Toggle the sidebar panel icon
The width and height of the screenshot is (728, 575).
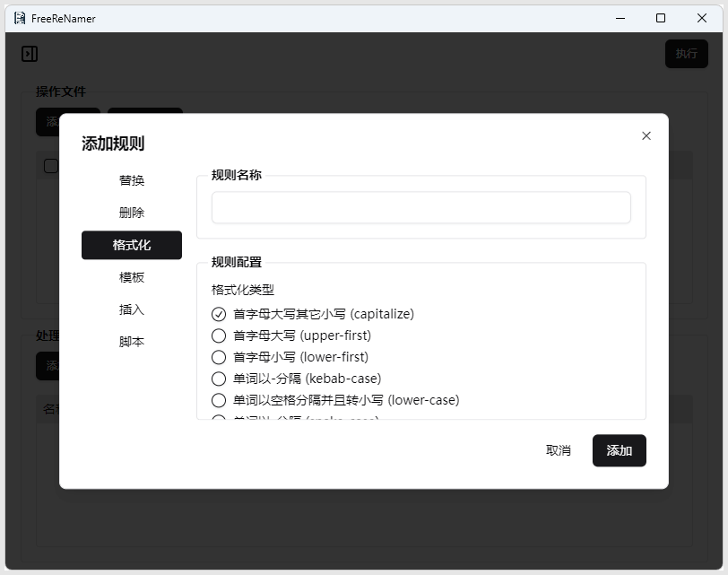[x=30, y=54]
